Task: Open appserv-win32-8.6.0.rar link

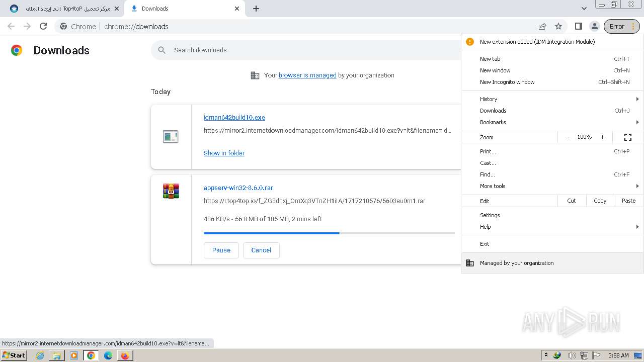Action: [x=238, y=188]
